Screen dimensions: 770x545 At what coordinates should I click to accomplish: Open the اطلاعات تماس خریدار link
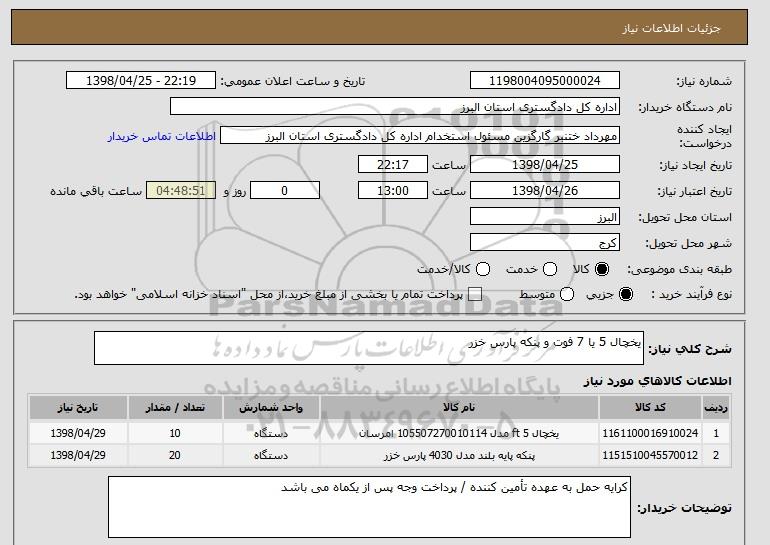pos(162,136)
